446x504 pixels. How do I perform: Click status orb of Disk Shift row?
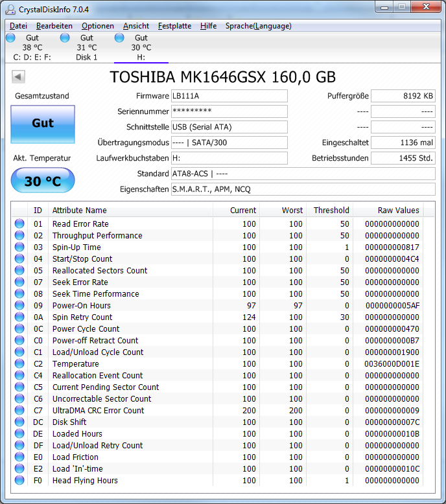tap(19, 422)
